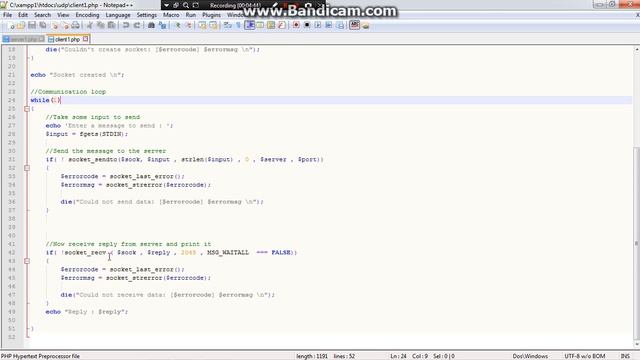The height and width of the screenshot is (360, 640).
Task: Click the '//Communication loop' comment line
Action: [68, 92]
